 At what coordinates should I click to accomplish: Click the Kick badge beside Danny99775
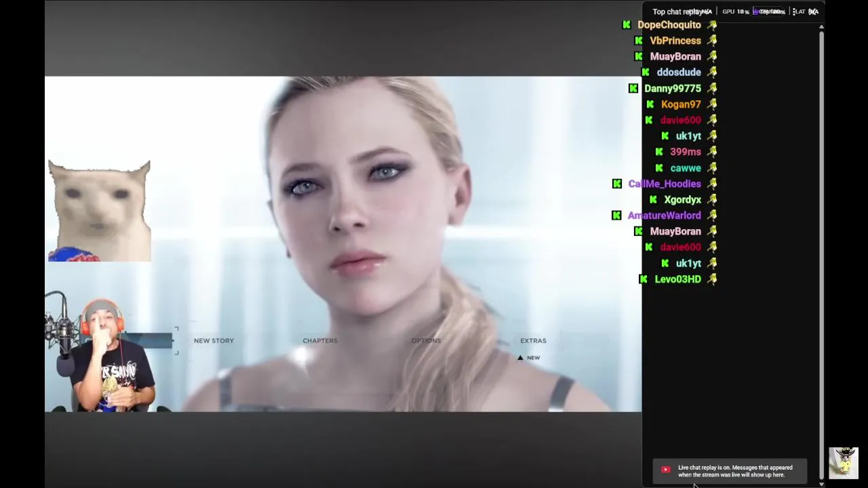pyautogui.click(x=633, y=88)
